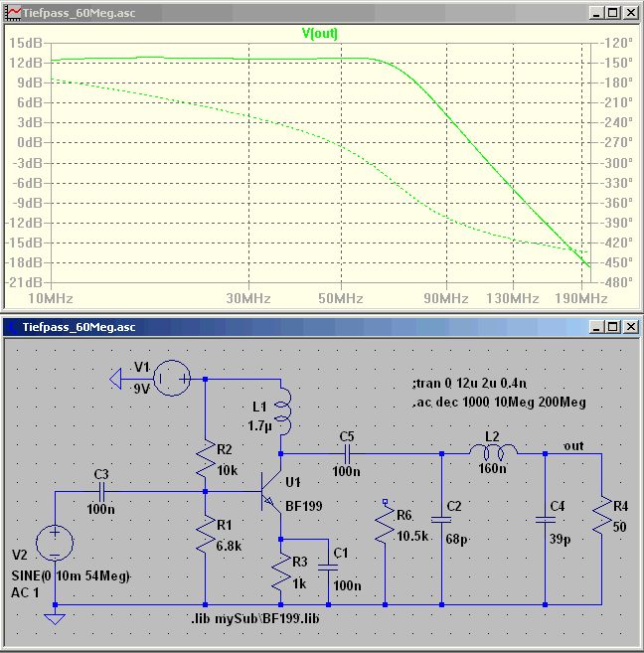Click the ;tran 0 12u 2u 0.4n comment

click(469, 383)
